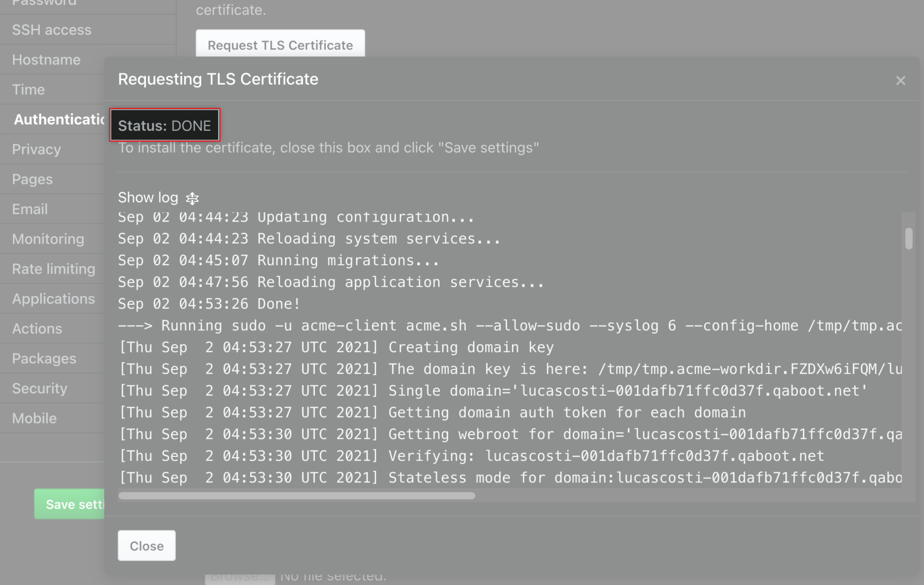Go to the Time settings section
Screen dimensions: 924x585
point(28,89)
